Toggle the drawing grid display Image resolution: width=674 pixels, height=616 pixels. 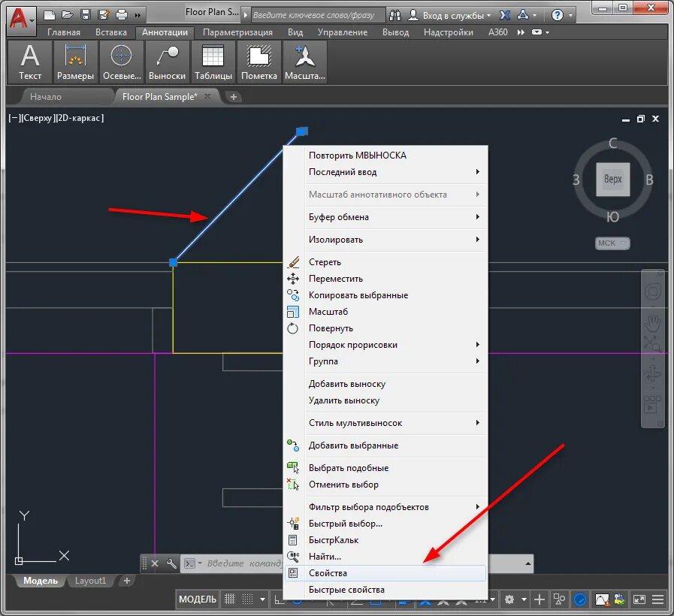pyautogui.click(x=230, y=599)
